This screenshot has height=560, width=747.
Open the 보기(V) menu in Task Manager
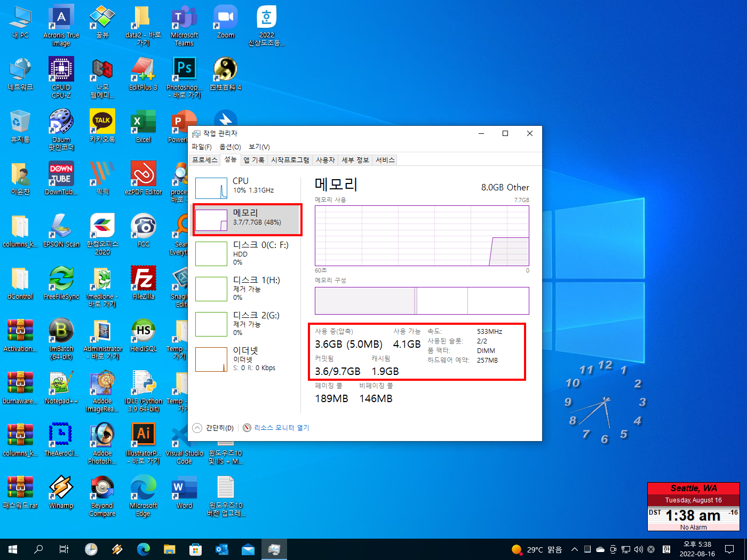click(x=259, y=147)
